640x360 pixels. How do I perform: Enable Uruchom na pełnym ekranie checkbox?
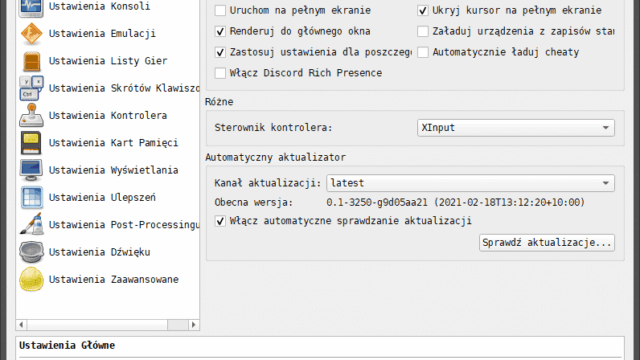(x=220, y=10)
